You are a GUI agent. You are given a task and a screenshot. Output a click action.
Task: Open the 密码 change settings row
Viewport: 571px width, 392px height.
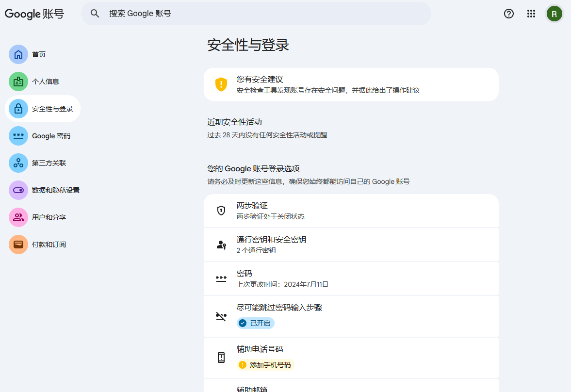coord(351,278)
